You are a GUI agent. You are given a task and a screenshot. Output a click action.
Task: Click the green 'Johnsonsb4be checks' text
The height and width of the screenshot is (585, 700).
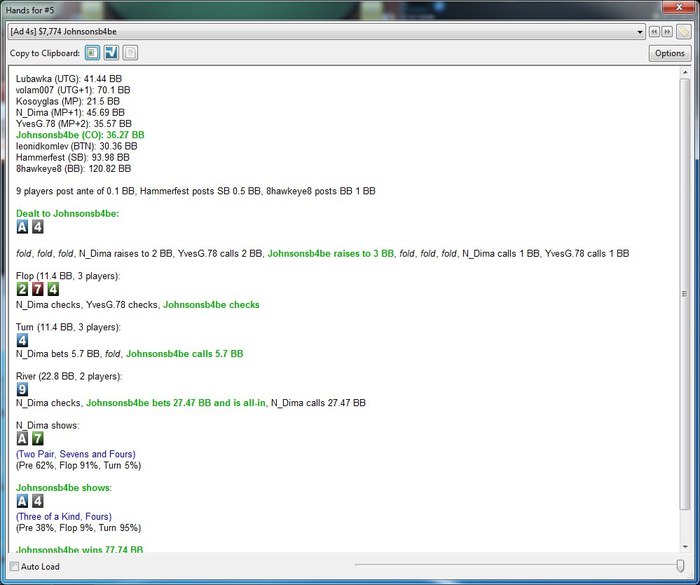[x=211, y=305]
